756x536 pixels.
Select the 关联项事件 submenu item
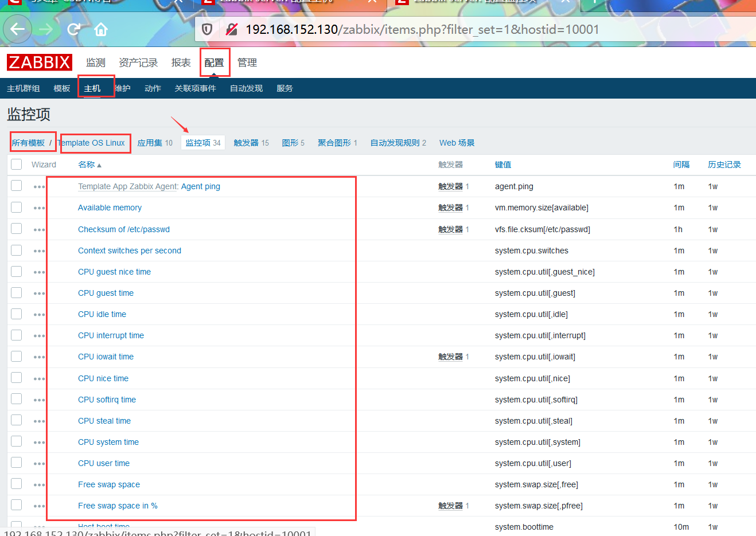(x=195, y=88)
